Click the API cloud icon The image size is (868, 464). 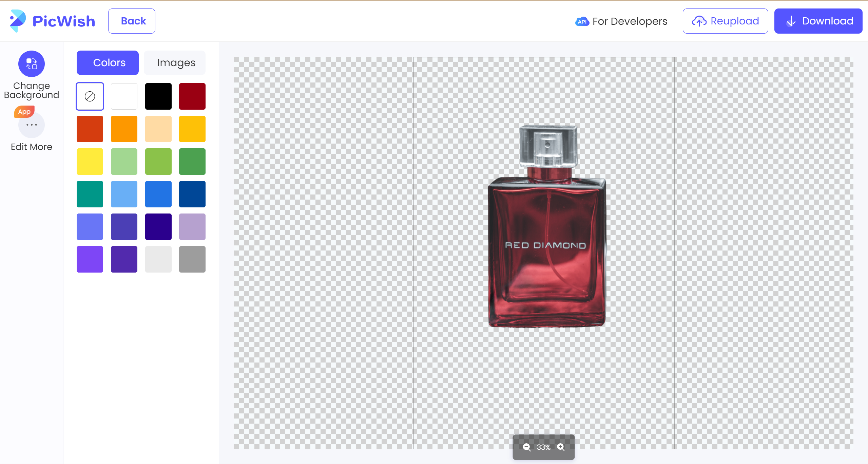point(582,21)
